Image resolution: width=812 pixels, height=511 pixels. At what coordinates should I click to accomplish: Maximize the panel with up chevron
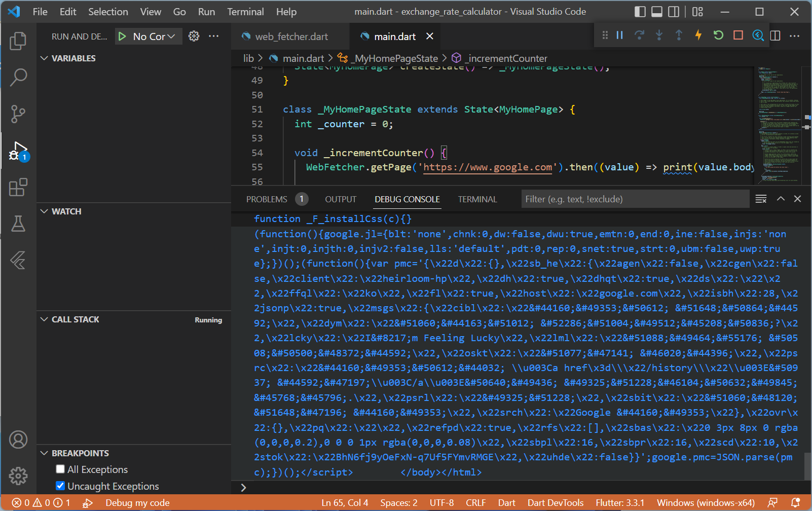click(x=781, y=199)
